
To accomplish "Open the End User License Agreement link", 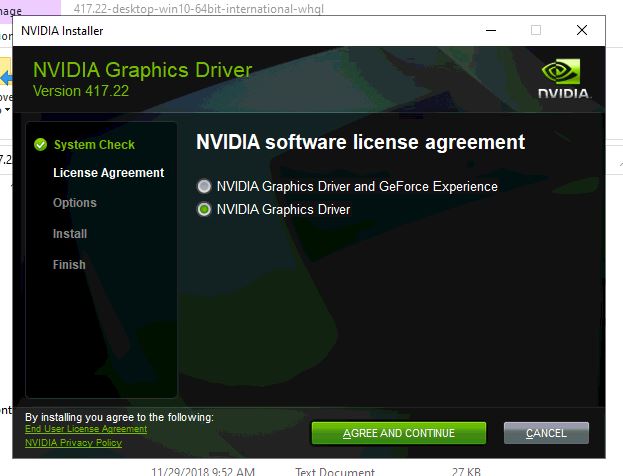I will (x=86, y=429).
